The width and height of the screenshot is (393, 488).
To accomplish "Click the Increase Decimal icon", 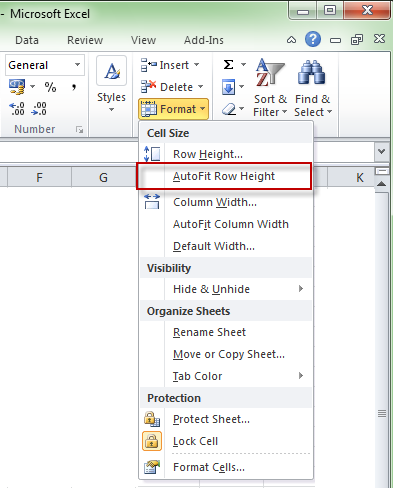I will tap(17, 109).
